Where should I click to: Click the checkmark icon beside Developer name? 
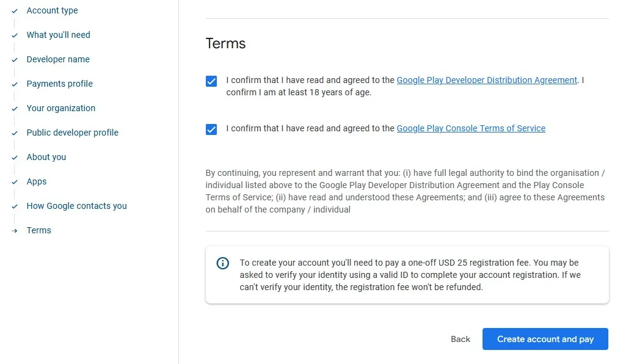point(13,59)
